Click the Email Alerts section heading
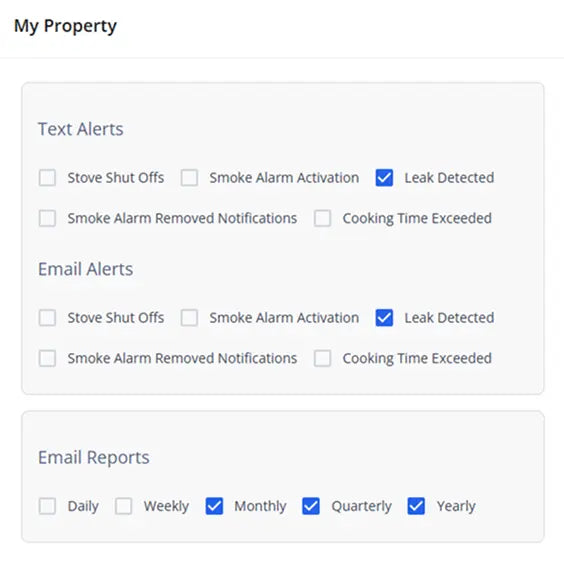Image resolution: width=564 pixels, height=564 pixels. [x=86, y=269]
